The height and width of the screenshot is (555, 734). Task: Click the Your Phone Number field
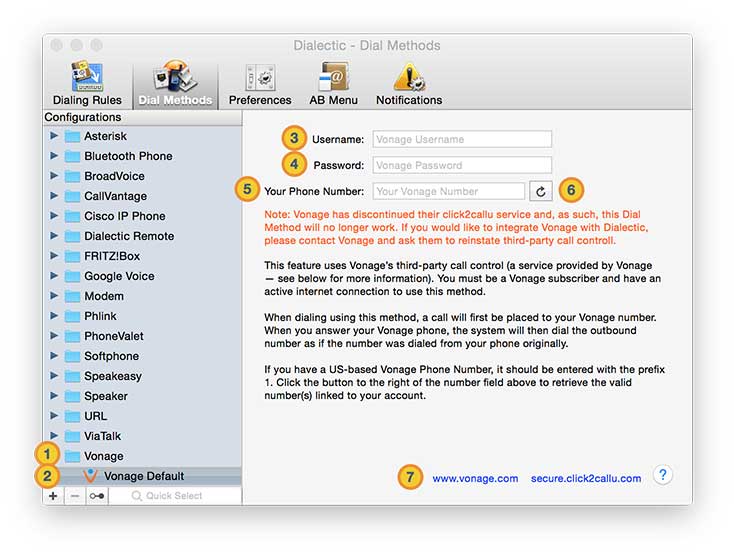[x=448, y=191]
